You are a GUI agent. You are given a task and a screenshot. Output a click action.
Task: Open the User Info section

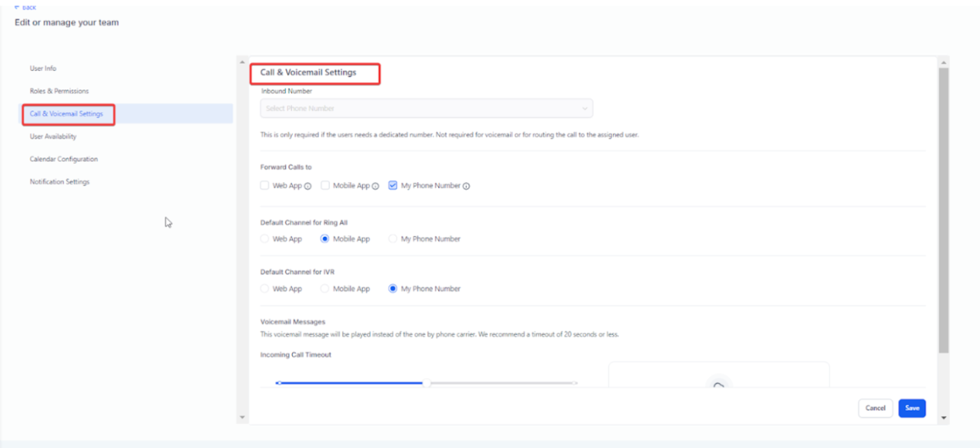[43, 69]
